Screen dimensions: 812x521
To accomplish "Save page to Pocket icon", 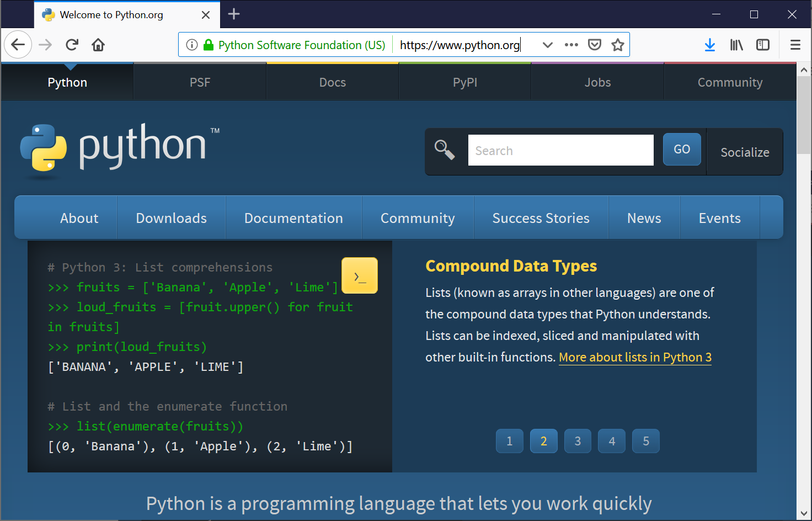I will click(x=595, y=45).
